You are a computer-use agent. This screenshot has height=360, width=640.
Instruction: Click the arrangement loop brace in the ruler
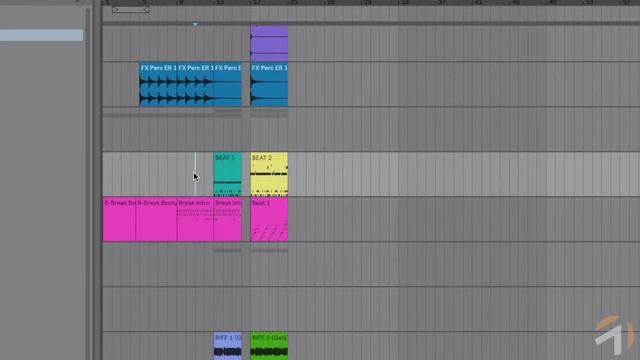pyautogui.click(x=131, y=9)
